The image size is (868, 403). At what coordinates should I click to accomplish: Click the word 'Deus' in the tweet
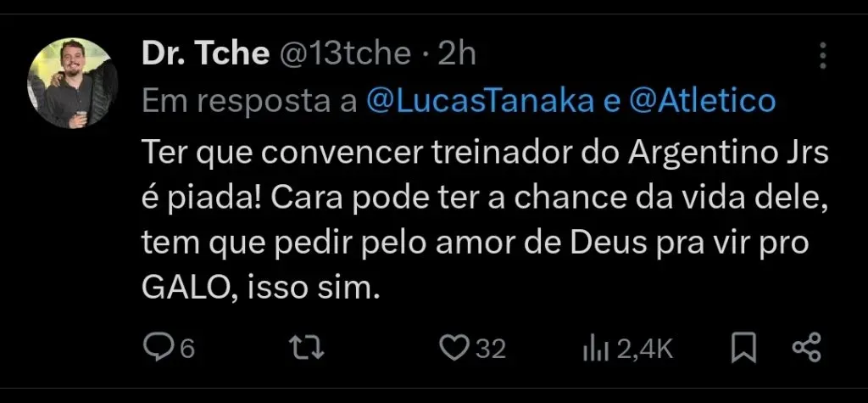pos(598,244)
